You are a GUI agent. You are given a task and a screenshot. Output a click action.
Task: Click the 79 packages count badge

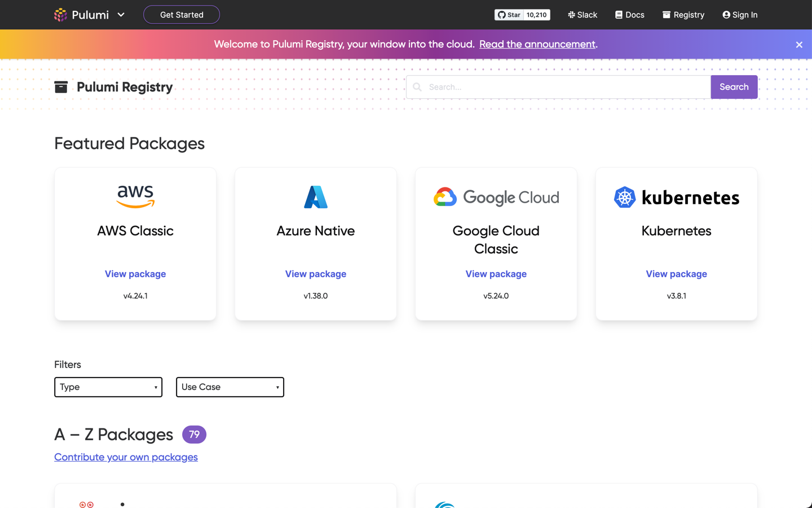194,435
